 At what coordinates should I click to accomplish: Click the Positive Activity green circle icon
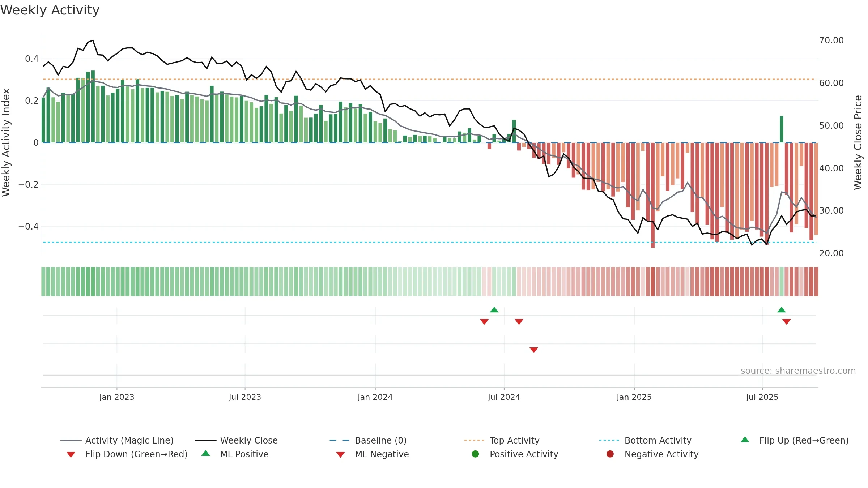coord(475,454)
